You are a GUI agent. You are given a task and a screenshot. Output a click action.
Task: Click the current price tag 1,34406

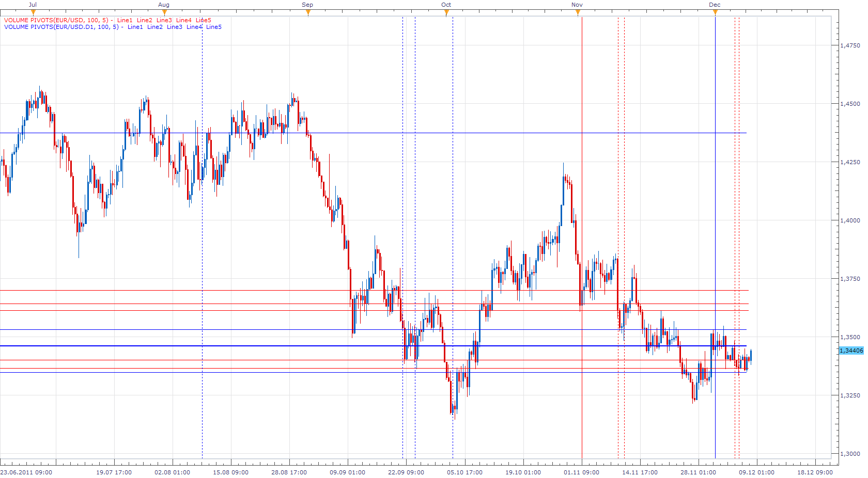(851, 350)
